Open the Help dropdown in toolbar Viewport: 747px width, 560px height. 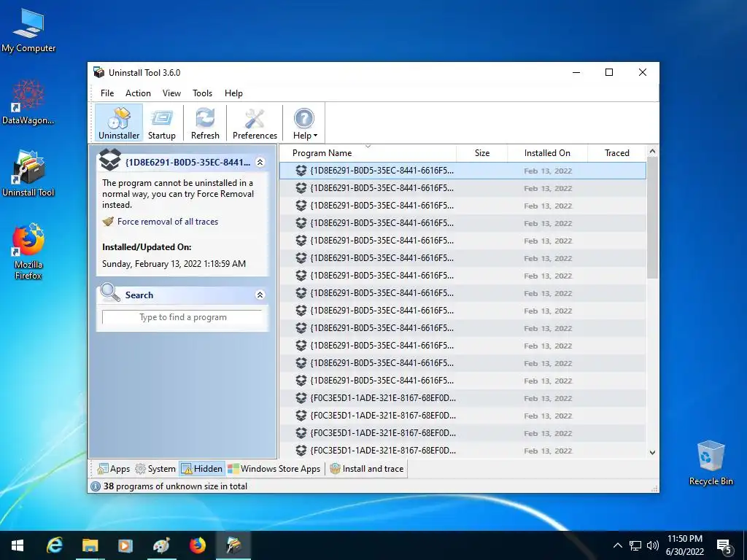coord(304,122)
